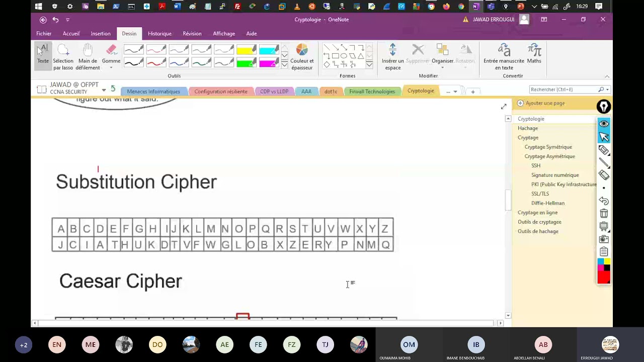The width and height of the screenshot is (644, 362).
Task: Create a new section with plus tab
Action: 472,92
